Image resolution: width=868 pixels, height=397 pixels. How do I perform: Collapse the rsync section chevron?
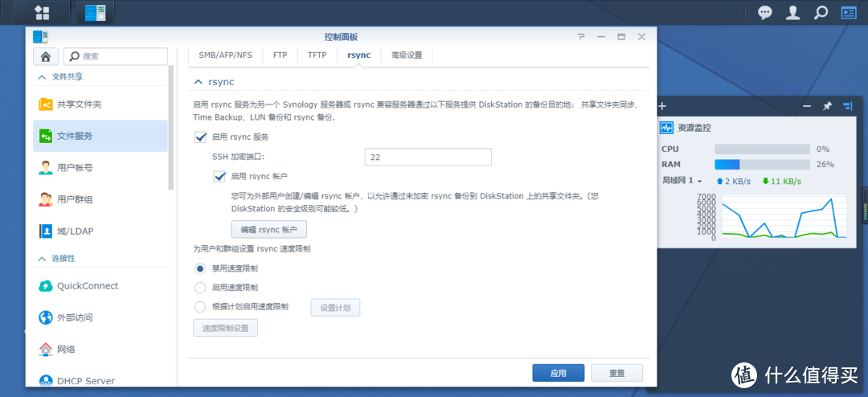tap(198, 82)
